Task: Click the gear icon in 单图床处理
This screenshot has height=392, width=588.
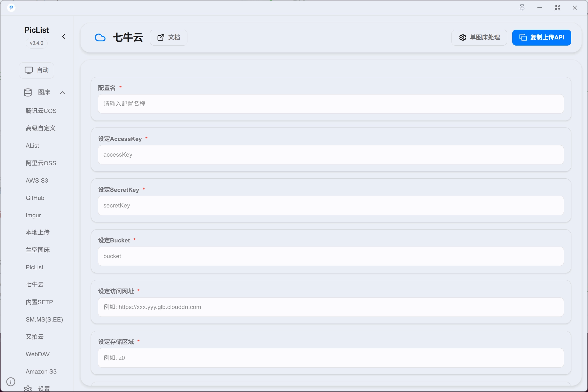Action: (463, 37)
